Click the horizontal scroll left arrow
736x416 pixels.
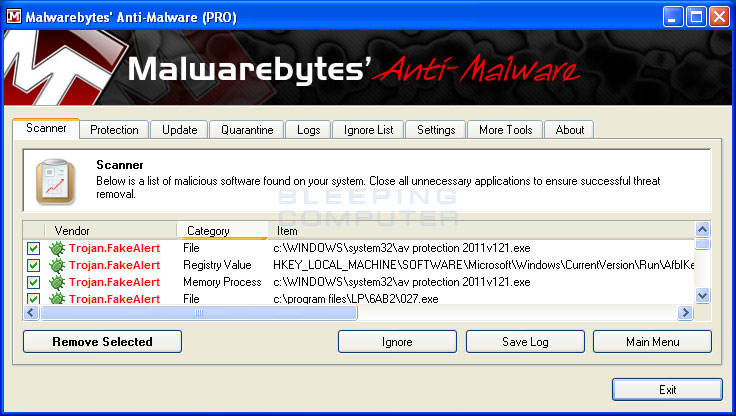pyautogui.click(x=31, y=312)
